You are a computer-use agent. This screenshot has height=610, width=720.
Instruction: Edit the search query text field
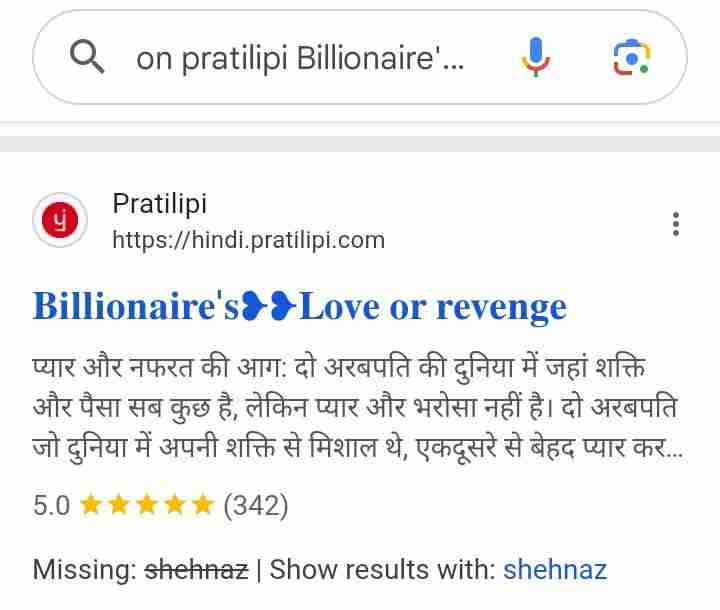coord(300,58)
